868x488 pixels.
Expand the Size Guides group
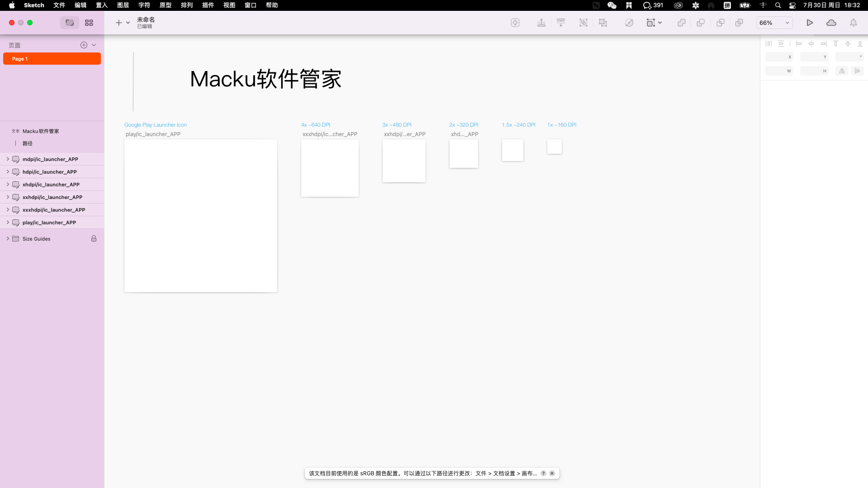pyautogui.click(x=8, y=239)
